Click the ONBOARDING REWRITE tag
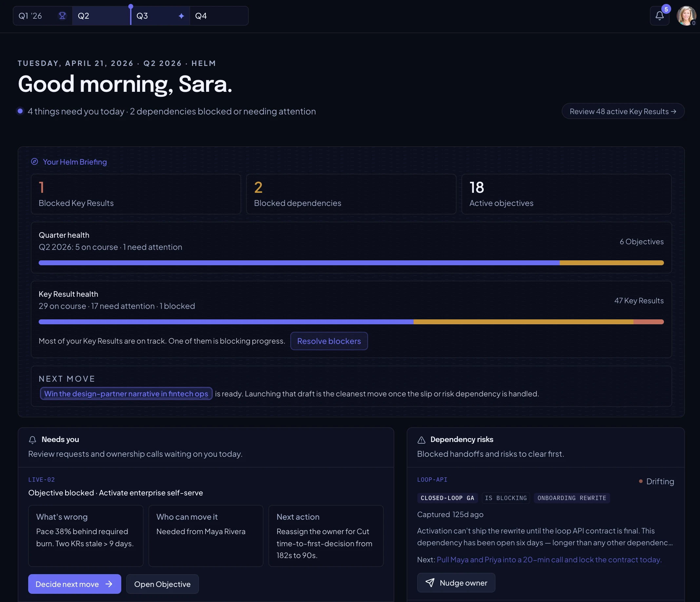 572,498
